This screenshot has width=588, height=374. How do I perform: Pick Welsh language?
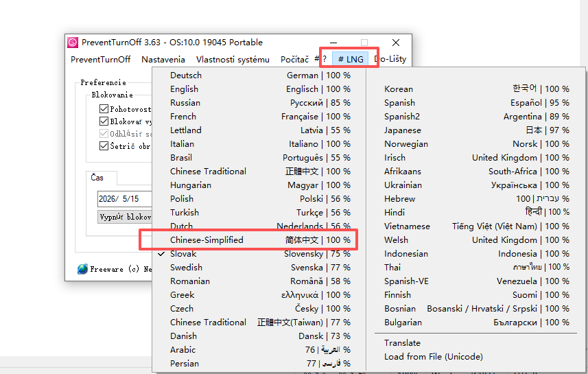point(476,239)
